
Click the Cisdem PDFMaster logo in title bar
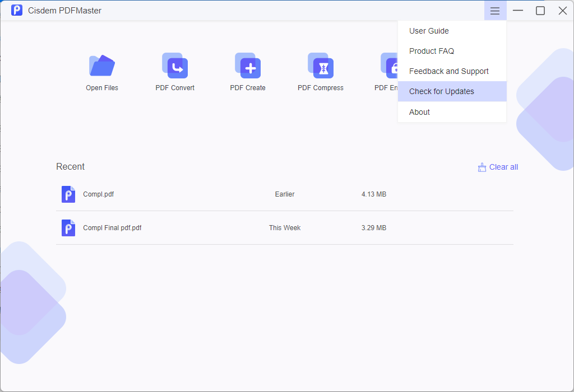click(x=17, y=11)
